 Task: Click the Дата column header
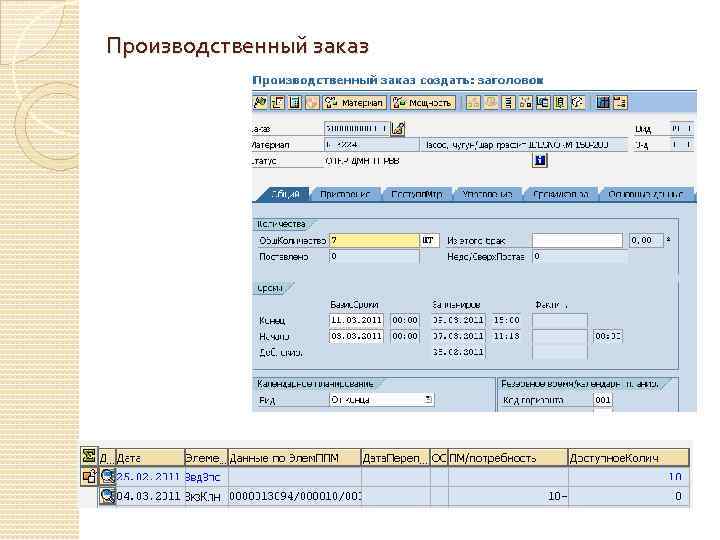tap(150, 458)
